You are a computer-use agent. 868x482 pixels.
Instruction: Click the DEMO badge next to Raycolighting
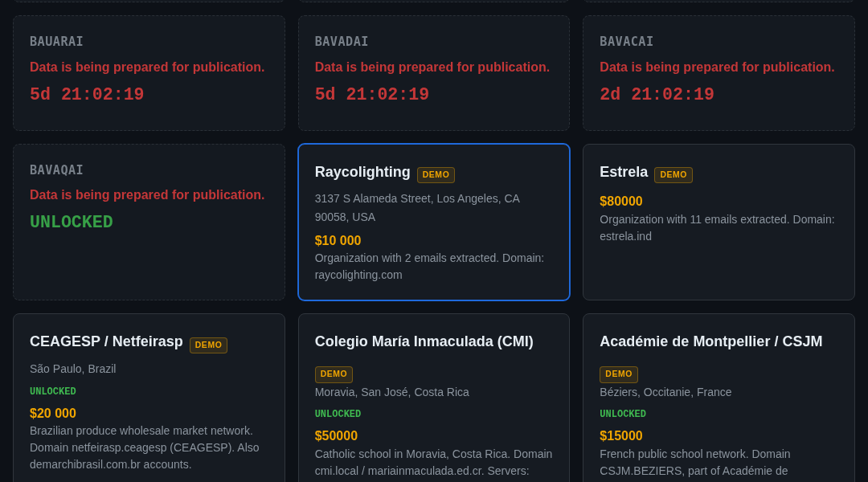click(436, 175)
